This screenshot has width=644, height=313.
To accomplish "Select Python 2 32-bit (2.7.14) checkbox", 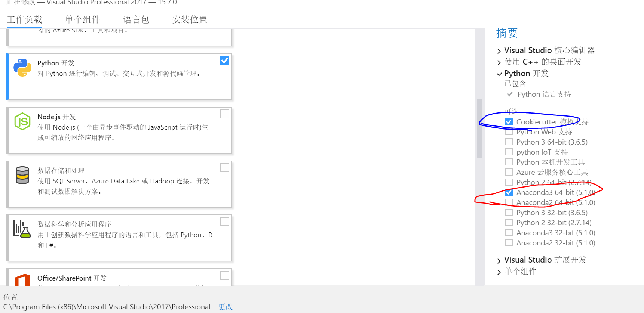I will [509, 223].
